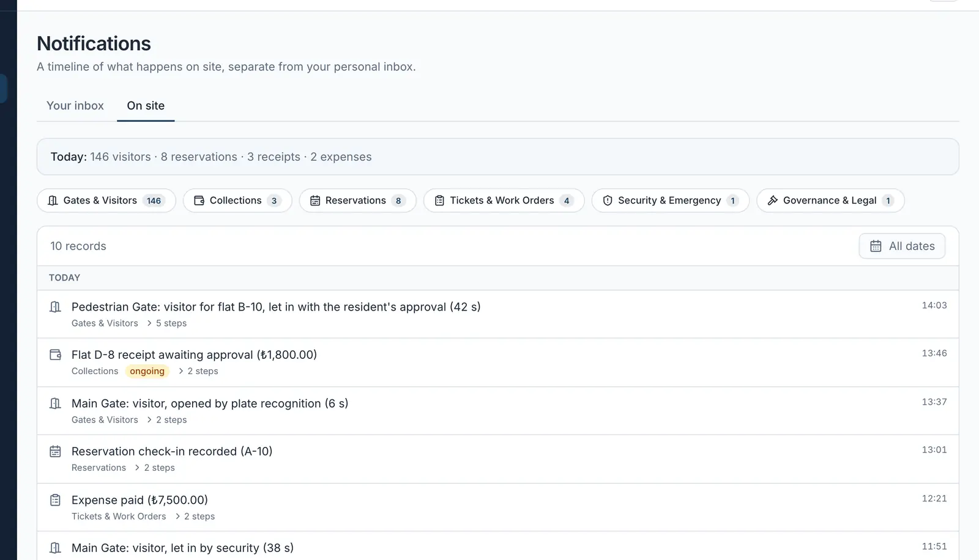Viewport: 979px width, 560px height.
Task: Click the 10 records label
Action: (78, 246)
